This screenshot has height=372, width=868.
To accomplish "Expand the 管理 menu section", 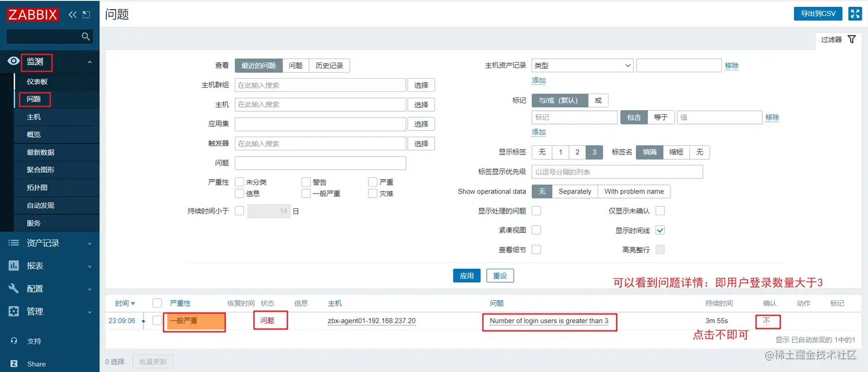I will [90, 312].
